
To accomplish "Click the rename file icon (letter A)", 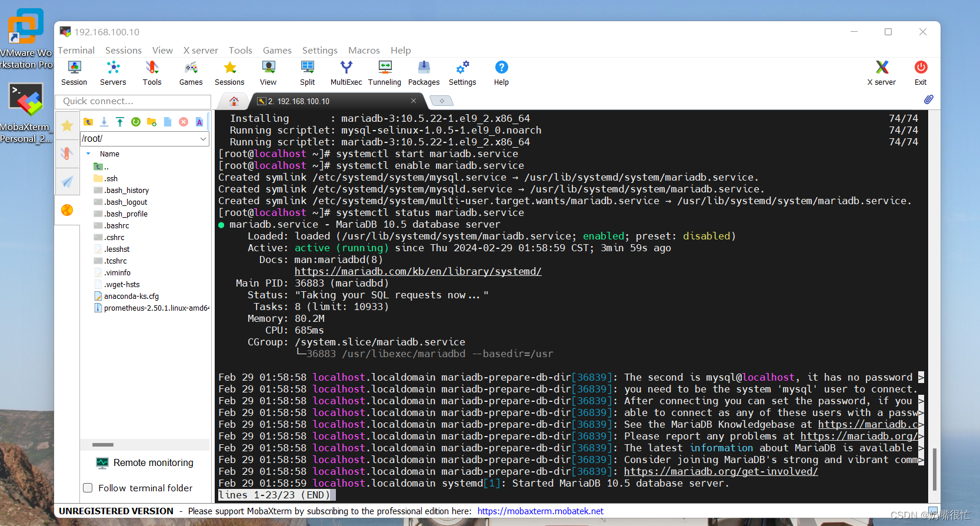I will click(x=199, y=122).
